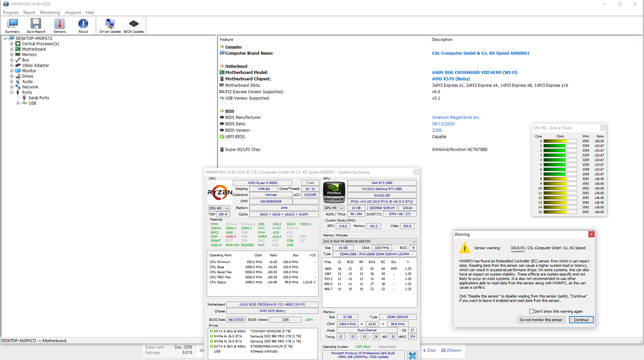Collapse the DESKTOP-AMJPG72 root node
644x360 pixels.
(5, 38)
